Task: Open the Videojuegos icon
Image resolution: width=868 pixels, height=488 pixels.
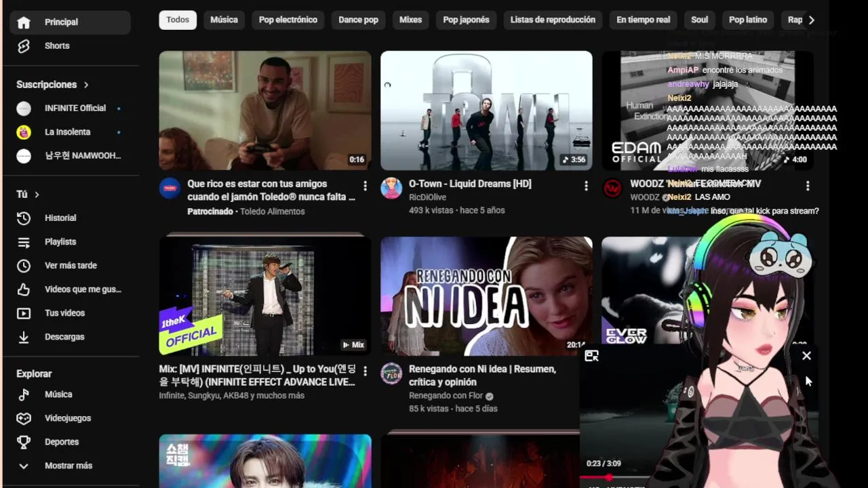Action: [x=24, y=418]
